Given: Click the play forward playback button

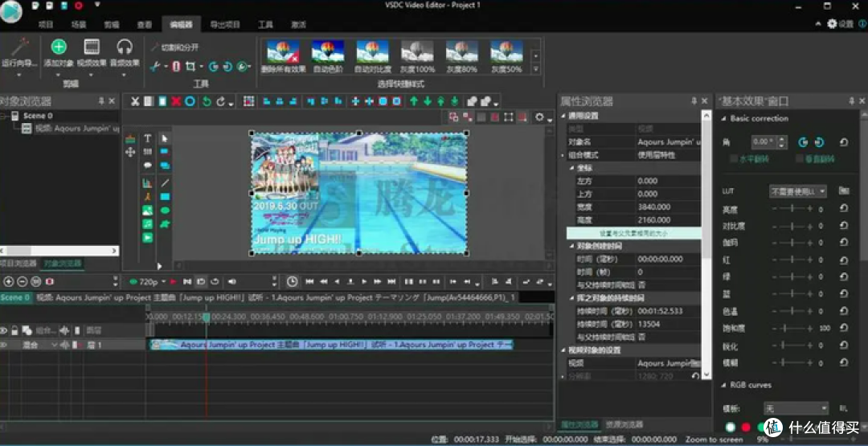Looking at the screenshot, I should pyautogui.click(x=364, y=281).
